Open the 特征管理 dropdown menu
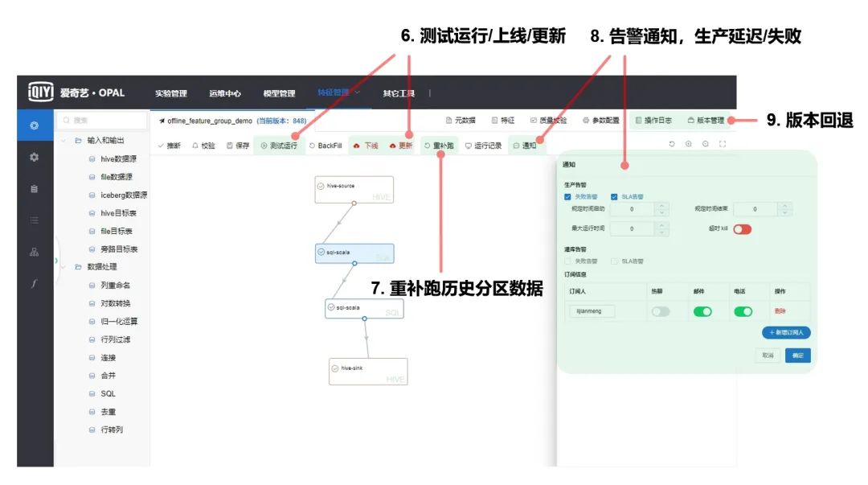Viewport: 868px width, 485px height. click(x=338, y=92)
